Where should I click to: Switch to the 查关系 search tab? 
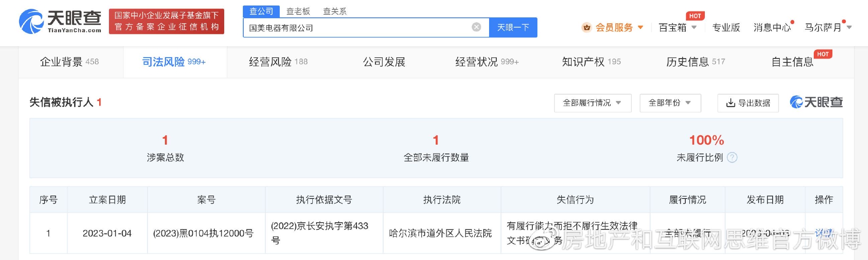click(335, 11)
